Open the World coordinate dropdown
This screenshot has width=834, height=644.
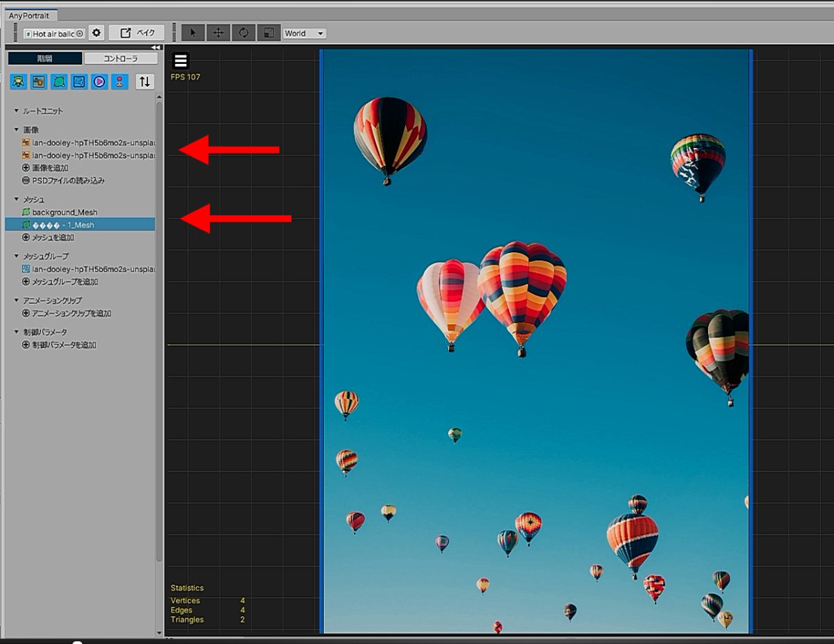coord(304,33)
